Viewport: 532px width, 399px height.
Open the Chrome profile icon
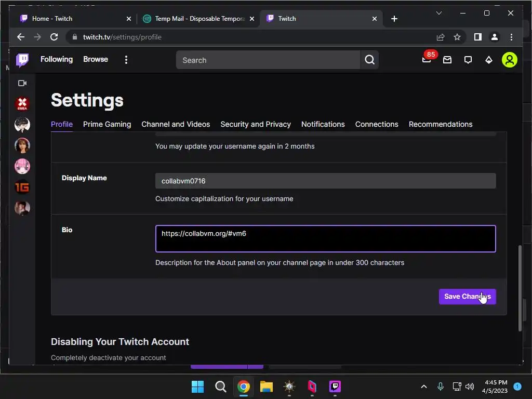[495, 37]
